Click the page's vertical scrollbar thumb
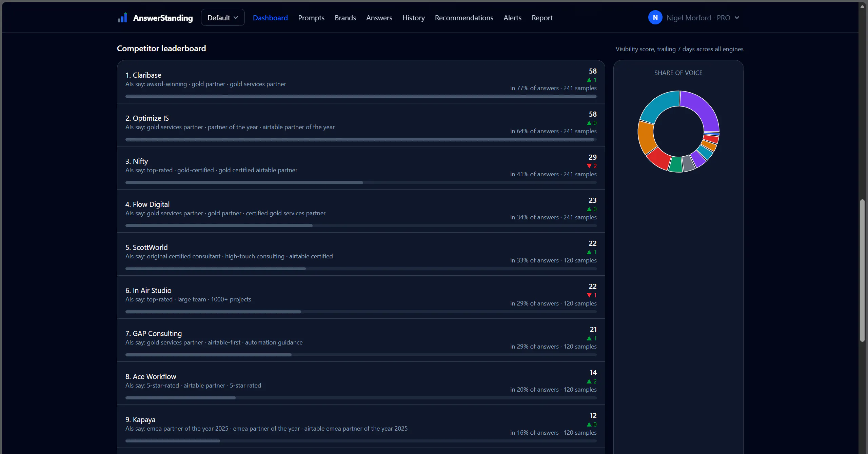Screen dimensions: 868x454 click(863, 271)
